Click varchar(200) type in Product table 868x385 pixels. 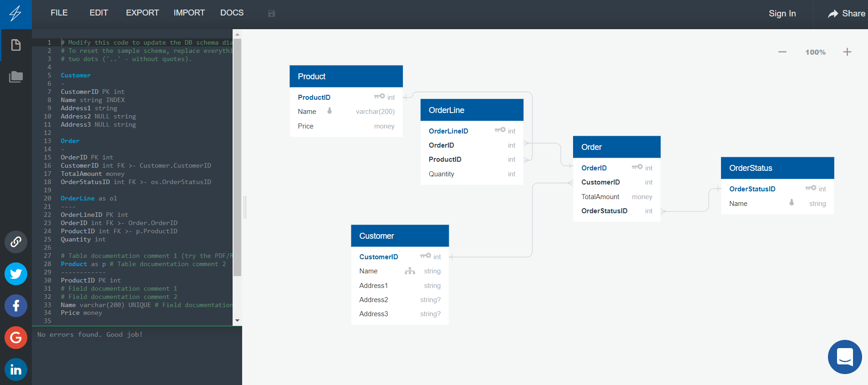[375, 112]
